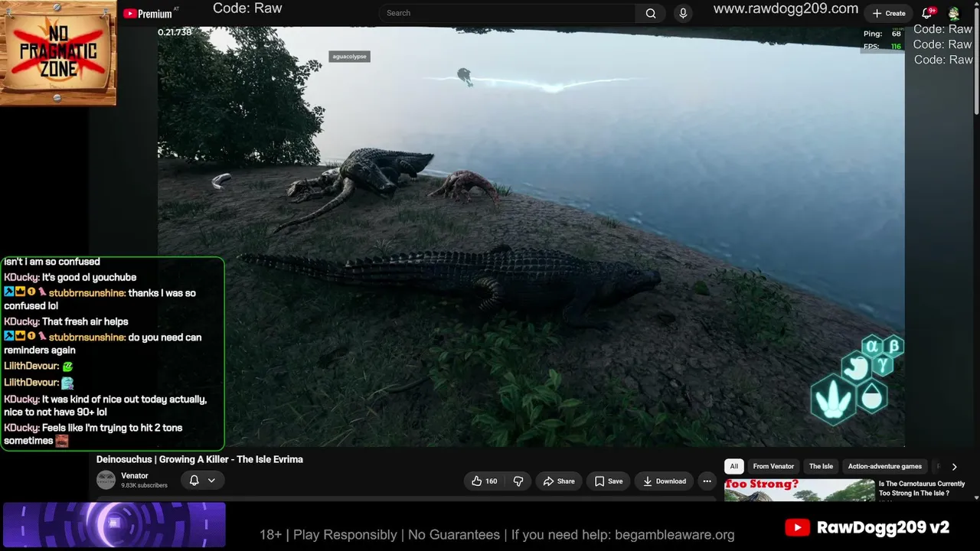The height and width of the screenshot is (551, 980).
Task: Select The Isle filter chip
Action: (x=821, y=466)
